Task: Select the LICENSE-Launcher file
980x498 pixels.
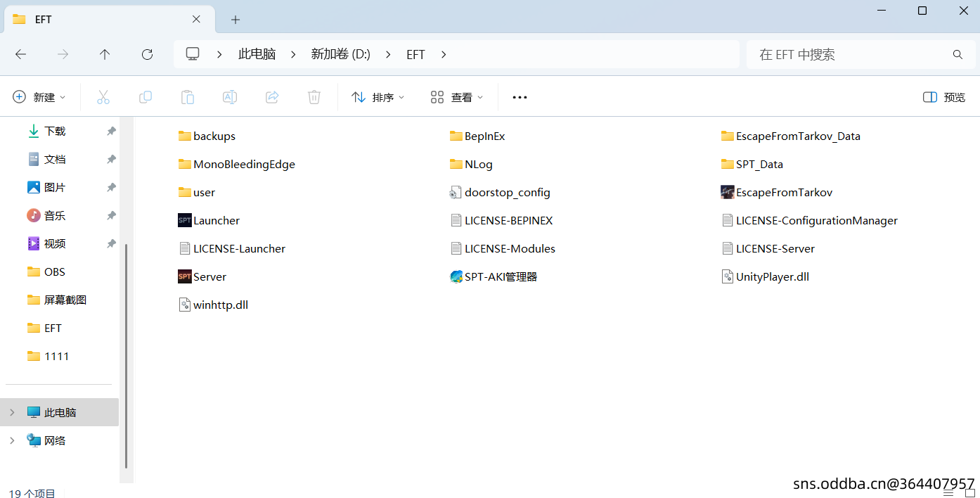Action: (232, 248)
